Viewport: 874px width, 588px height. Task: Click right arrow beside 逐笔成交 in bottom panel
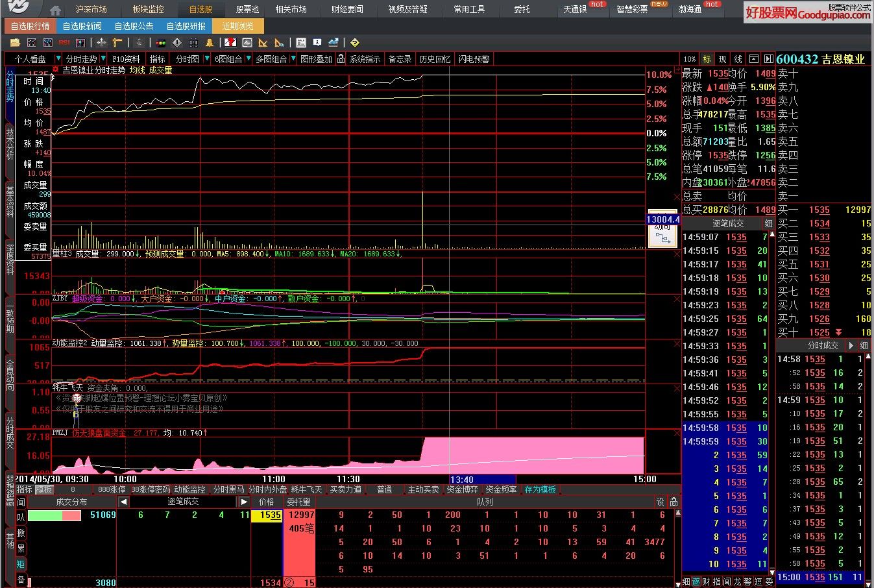(244, 502)
